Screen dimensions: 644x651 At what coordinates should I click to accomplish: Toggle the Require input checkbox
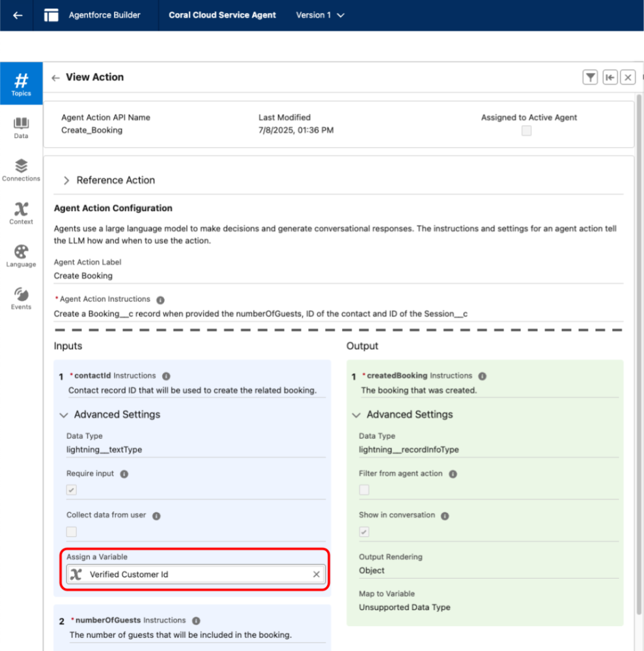click(x=72, y=490)
